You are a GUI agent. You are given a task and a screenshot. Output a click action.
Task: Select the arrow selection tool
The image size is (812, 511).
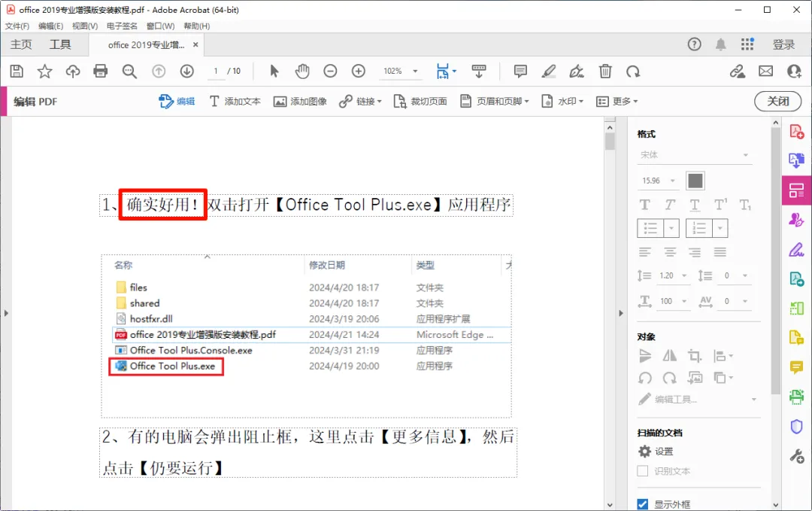click(x=274, y=71)
